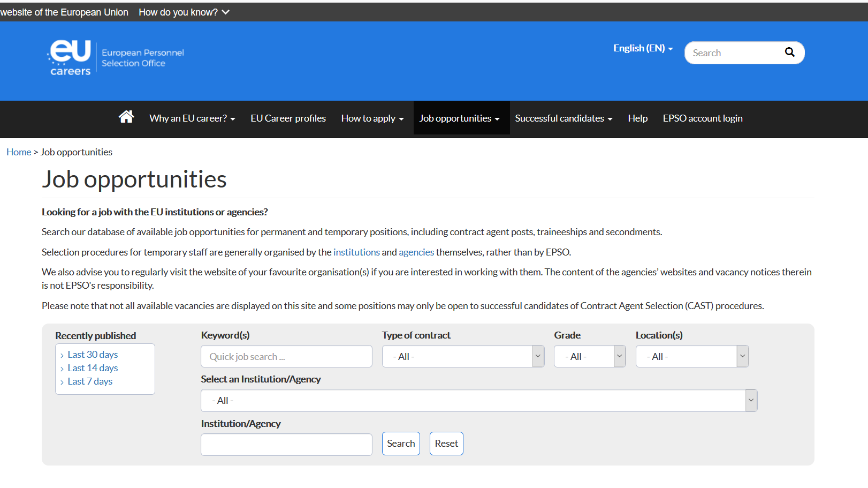The image size is (868, 488).
Task: Open Select an Institution/Agency dropdown
Action: click(x=479, y=400)
